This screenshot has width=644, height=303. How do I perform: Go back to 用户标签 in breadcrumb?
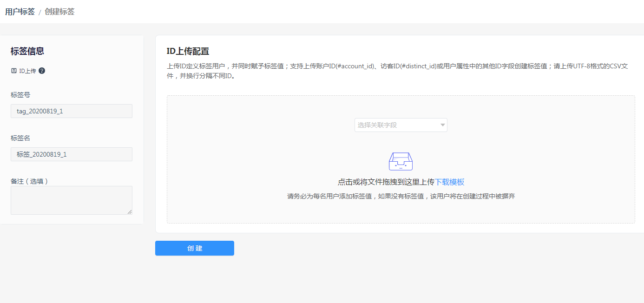click(x=20, y=12)
